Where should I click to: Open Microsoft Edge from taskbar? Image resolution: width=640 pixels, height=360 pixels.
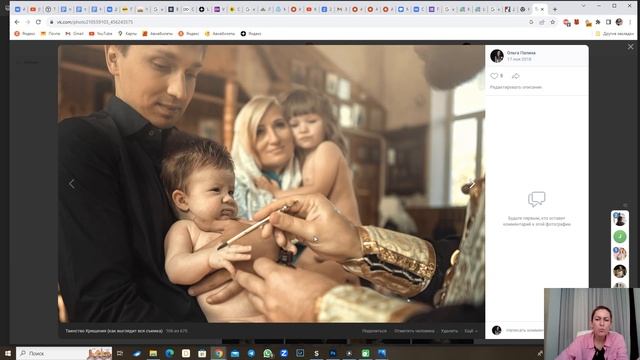(169, 353)
